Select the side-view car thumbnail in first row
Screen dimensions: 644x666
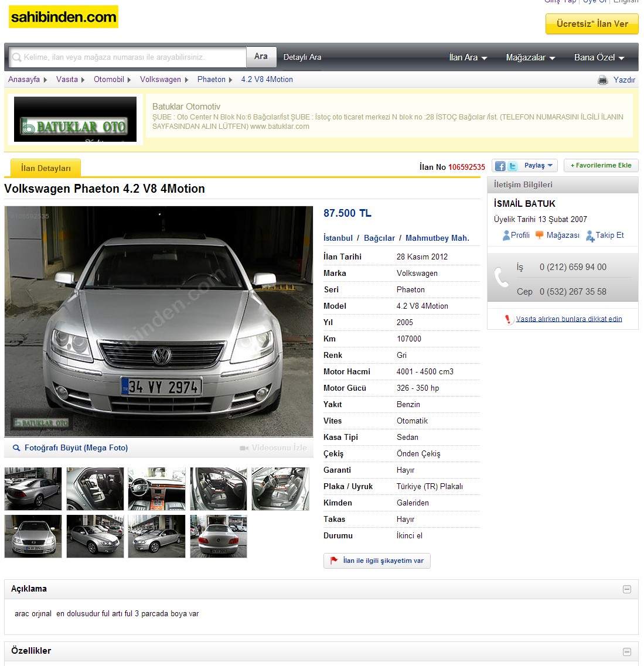33,489
